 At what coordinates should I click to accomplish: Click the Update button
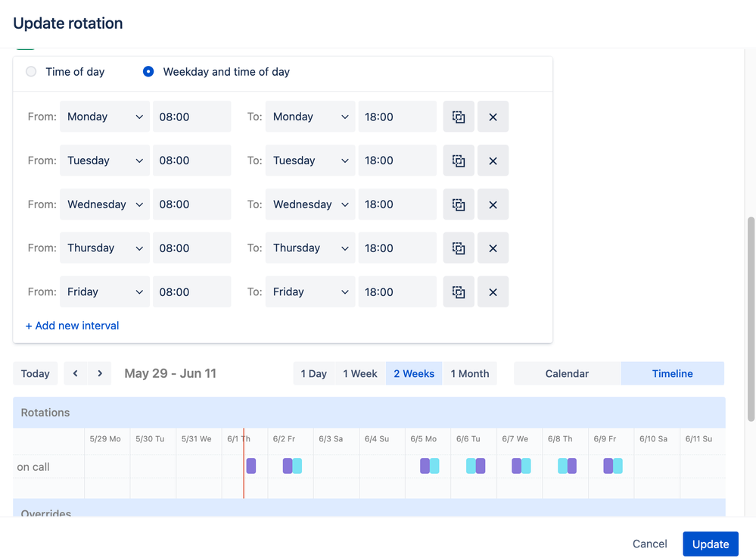tap(711, 544)
